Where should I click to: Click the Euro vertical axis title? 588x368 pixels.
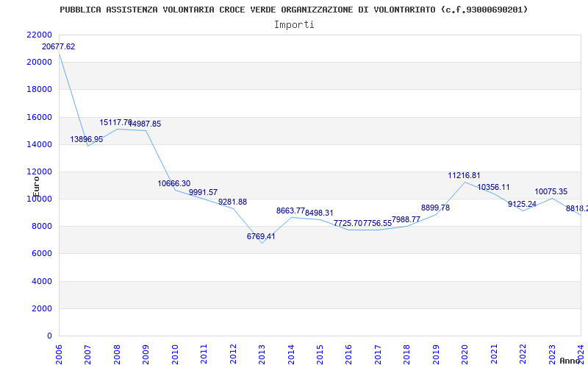tap(36, 187)
